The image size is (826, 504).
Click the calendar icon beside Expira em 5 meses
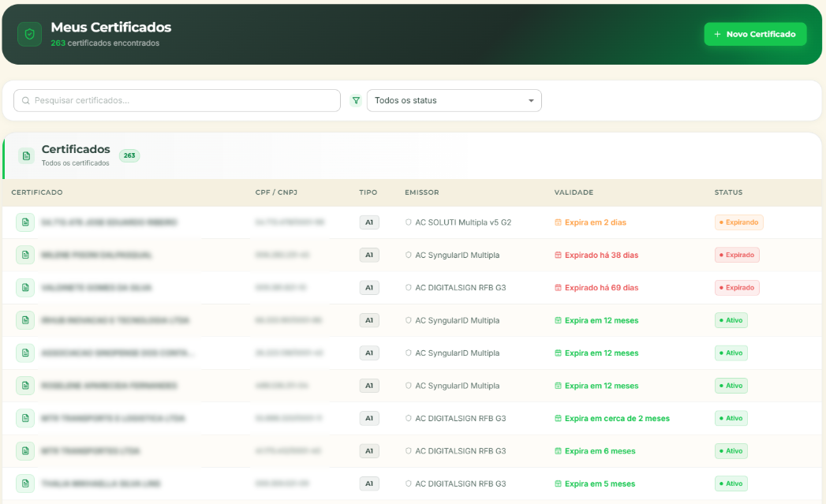pyautogui.click(x=558, y=483)
